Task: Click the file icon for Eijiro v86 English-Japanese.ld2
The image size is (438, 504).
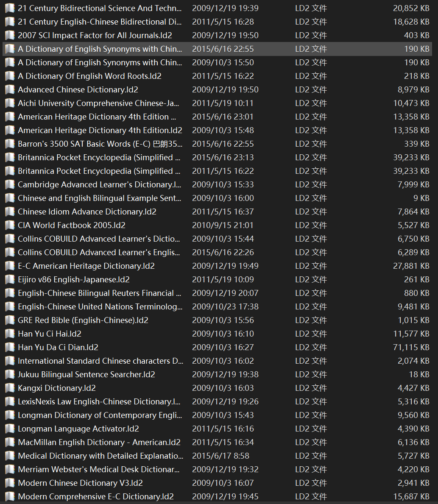Action: pos(10,279)
